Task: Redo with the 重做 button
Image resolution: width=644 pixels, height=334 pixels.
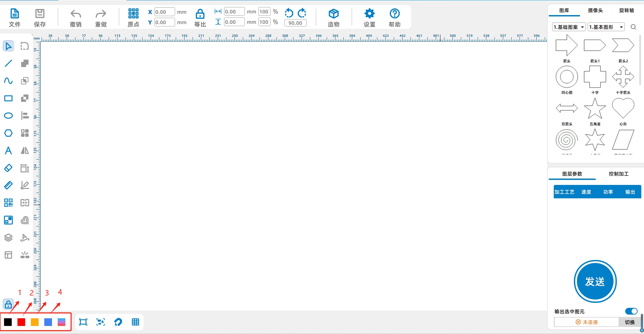Action: click(101, 18)
